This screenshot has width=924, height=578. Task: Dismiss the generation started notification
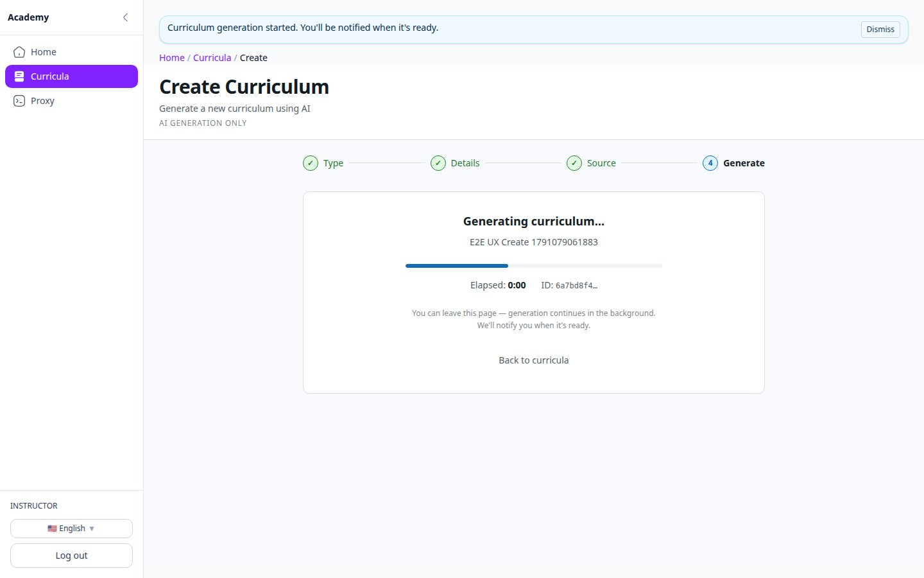pyautogui.click(x=880, y=30)
